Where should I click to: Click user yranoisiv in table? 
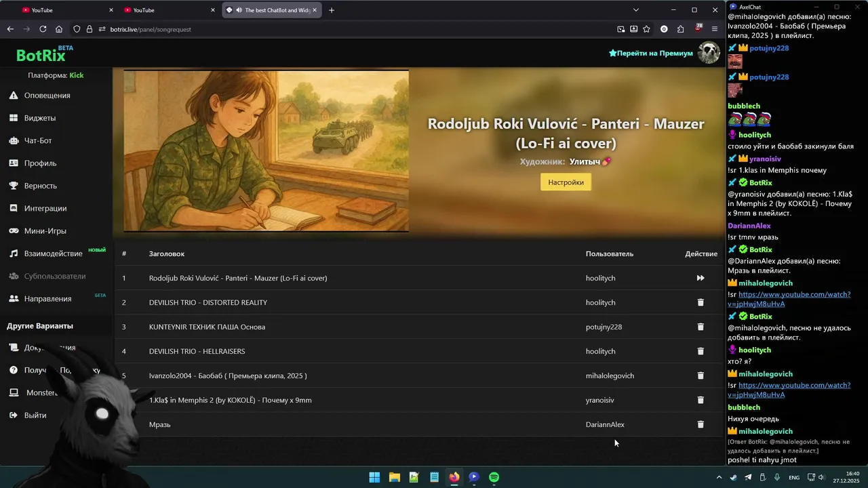599,400
